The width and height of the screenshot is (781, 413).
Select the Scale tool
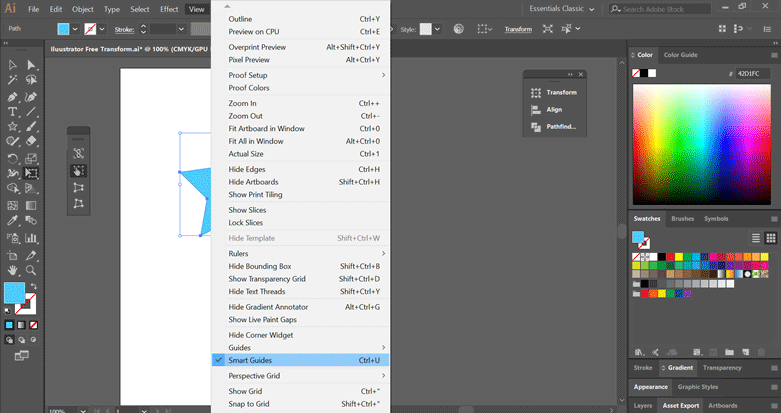(x=31, y=158)
